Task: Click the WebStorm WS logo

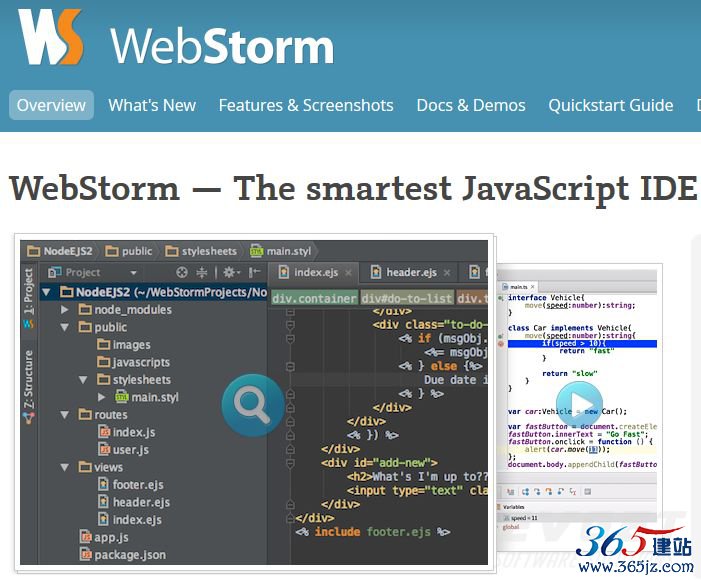Action: (x=51, y=37)
